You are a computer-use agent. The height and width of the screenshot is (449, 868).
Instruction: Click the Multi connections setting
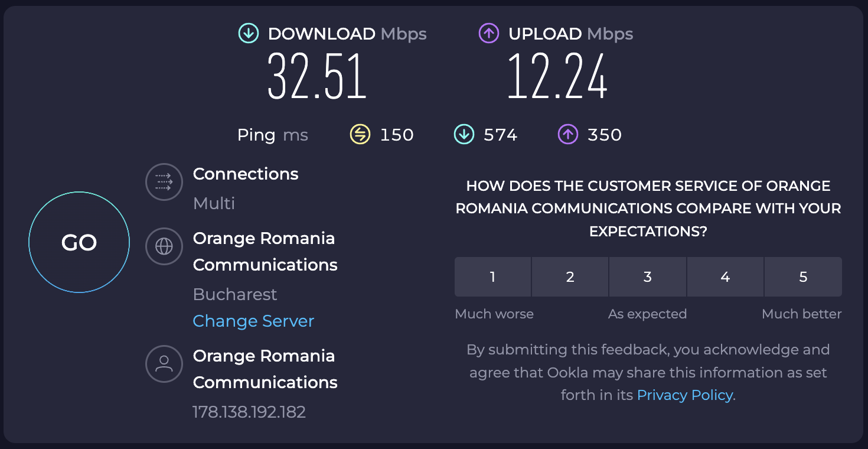pos(214,203)
